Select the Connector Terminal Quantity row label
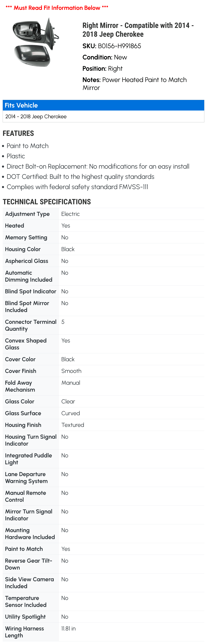207x644 pixels. coord(31,325)
